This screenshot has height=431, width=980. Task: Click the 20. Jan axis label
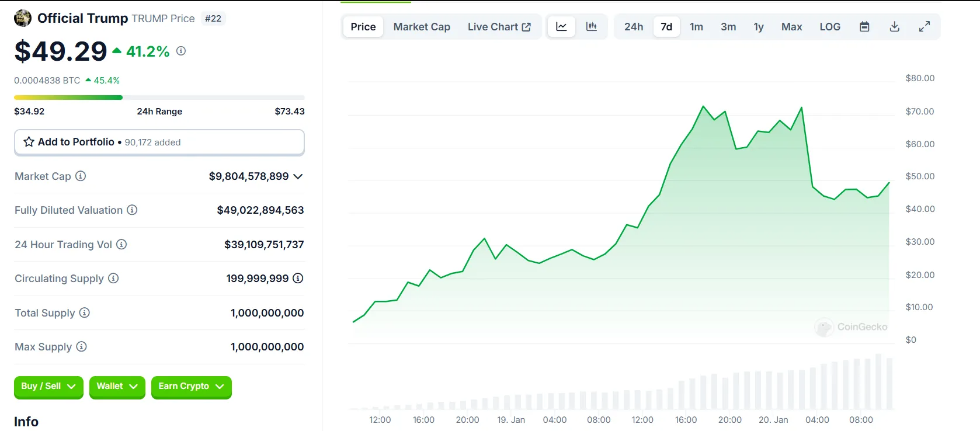773,420
